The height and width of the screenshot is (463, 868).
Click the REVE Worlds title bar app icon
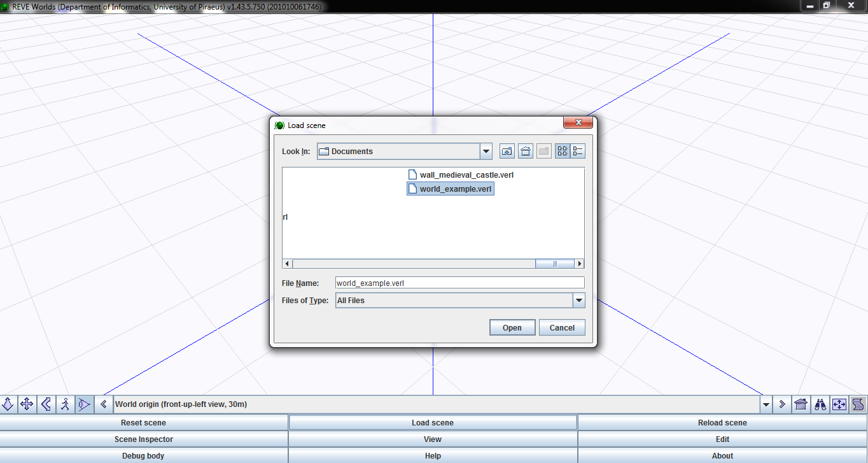pyautogui.click(x=5, y=6)
